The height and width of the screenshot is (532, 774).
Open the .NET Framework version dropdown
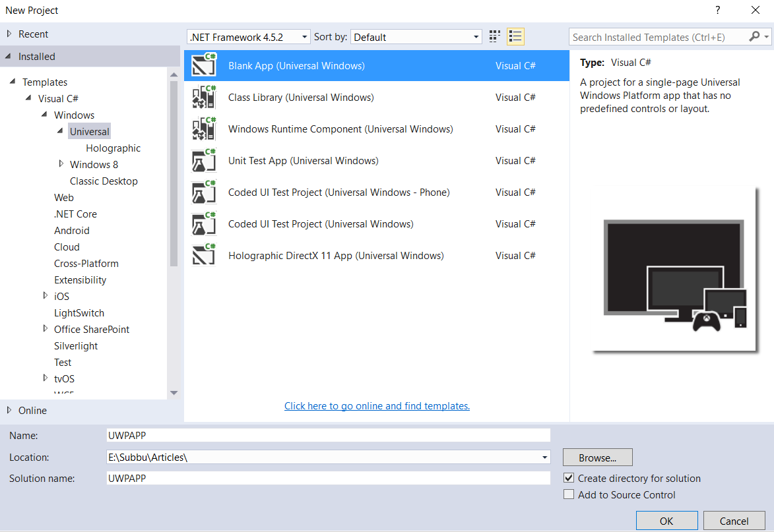tap(248, 37)
